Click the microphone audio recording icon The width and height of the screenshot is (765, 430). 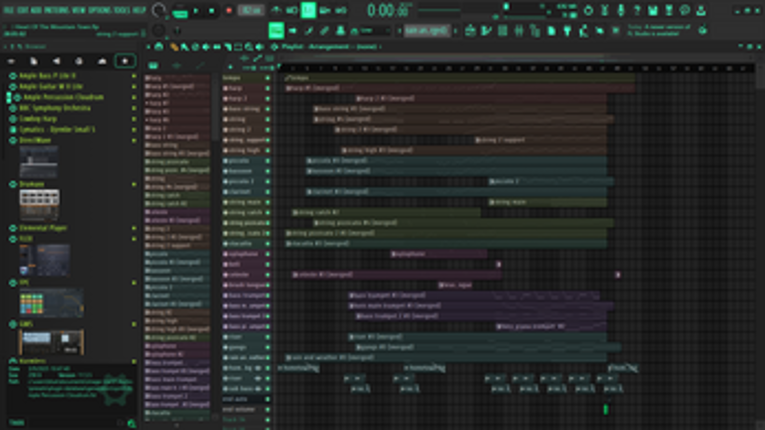621,10
